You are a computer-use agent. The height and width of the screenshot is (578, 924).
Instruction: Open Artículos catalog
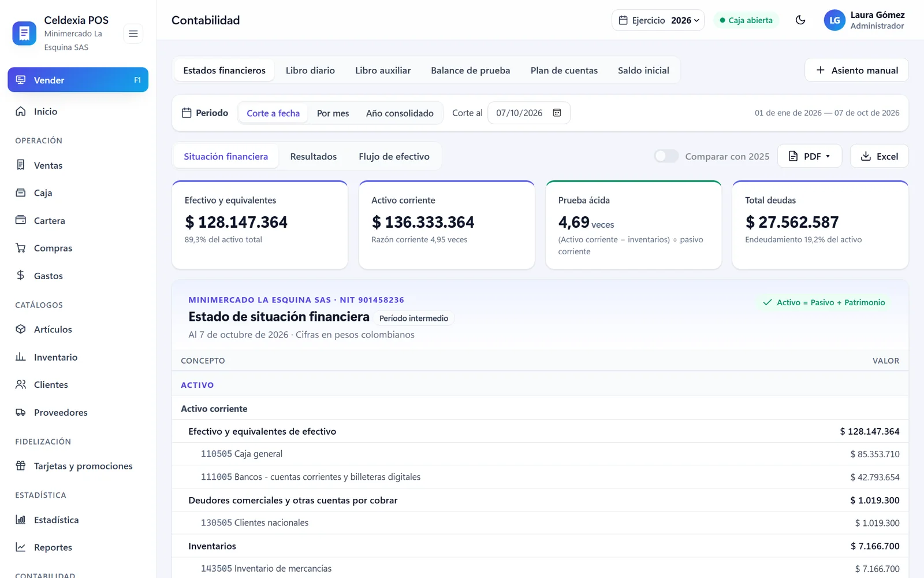78,329
